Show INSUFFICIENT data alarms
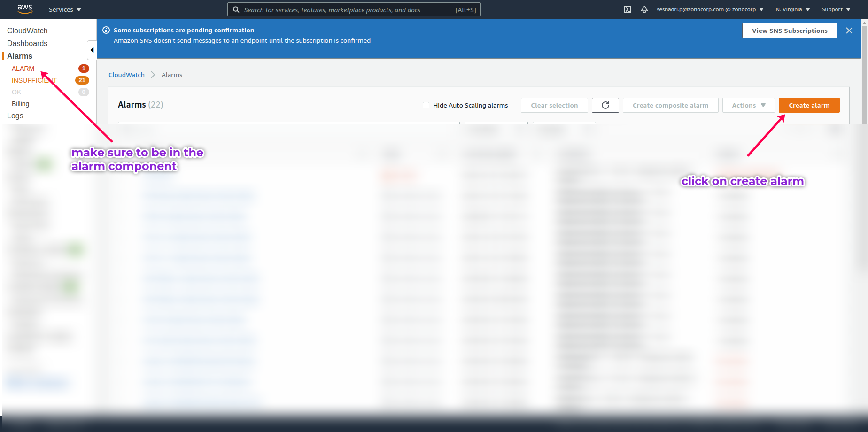The width and height of the screenshot is (868, 432). 34,80
